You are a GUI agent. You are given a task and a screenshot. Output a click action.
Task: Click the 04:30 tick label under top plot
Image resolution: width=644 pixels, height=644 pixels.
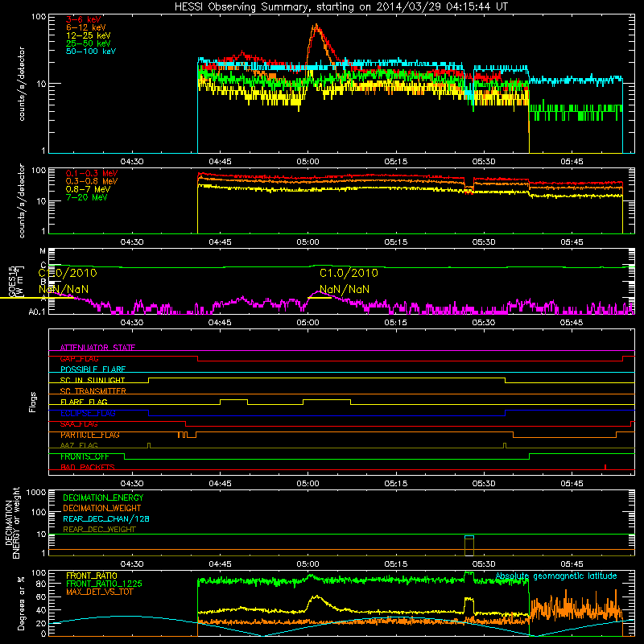(x=132, y=162)
